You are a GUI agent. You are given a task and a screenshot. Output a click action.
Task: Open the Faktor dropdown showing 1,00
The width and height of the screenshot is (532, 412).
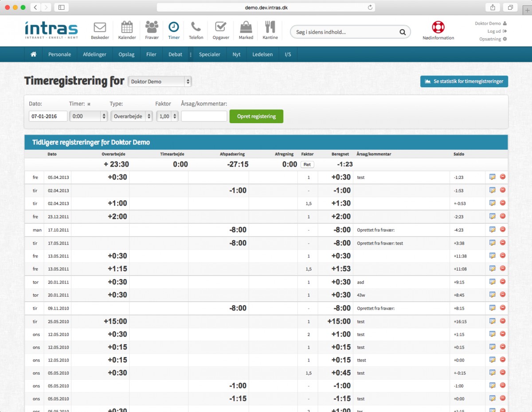pyautogui.click(x=167, y=116)
